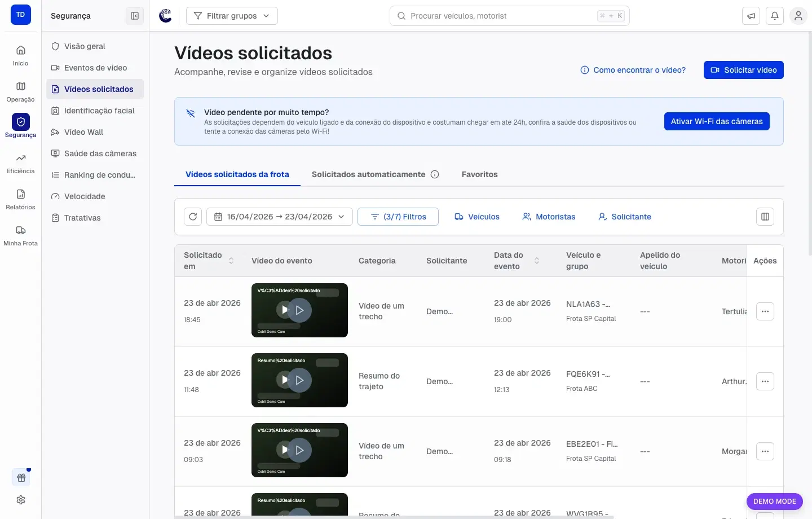Click Solicitar vídeo button
The image size is (812, 519).
point(744,70)
